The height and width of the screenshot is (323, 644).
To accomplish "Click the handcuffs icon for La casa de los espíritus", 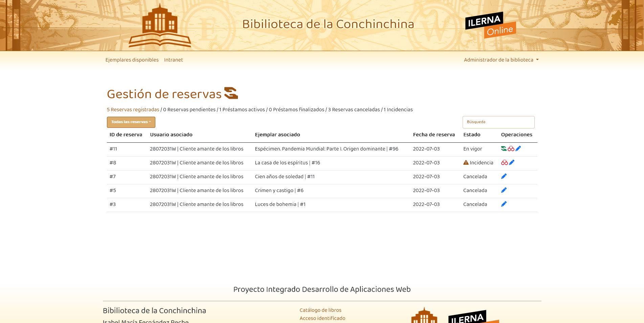I will pyautogui.click(x=504, y=162).
